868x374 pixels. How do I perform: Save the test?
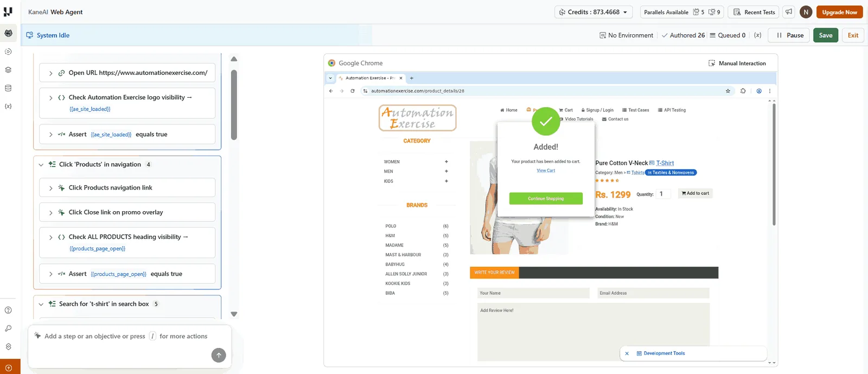(x=826, y=35)
